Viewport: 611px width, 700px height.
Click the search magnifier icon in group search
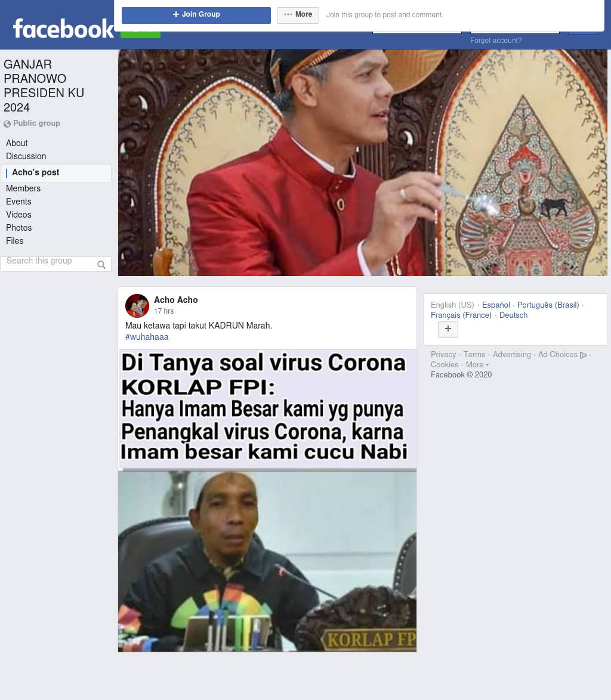[101, 265]
